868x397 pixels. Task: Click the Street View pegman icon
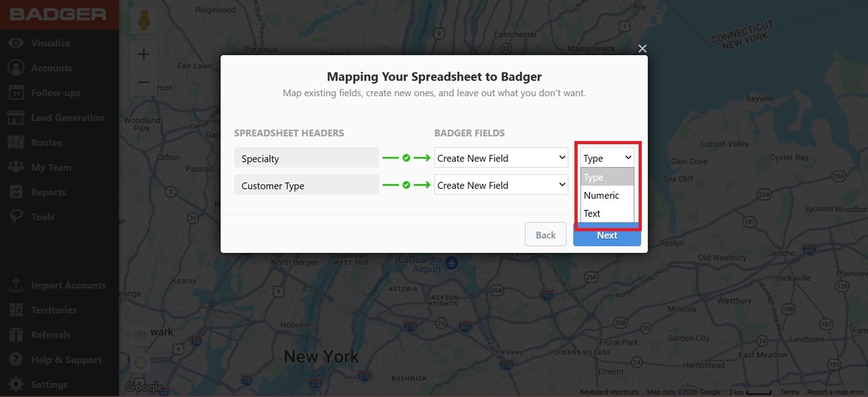[x=144, y=22]
